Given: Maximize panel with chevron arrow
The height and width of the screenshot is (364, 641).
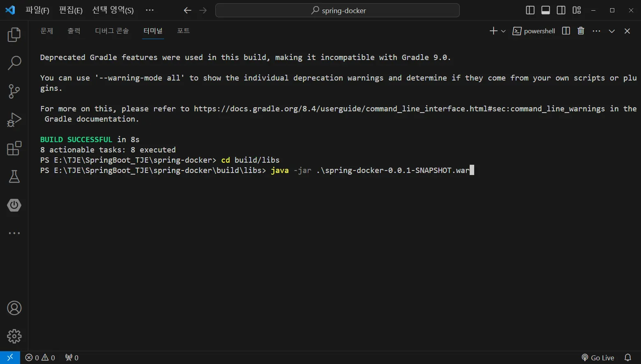Looking at the screenshot, I should pos(612,31).
